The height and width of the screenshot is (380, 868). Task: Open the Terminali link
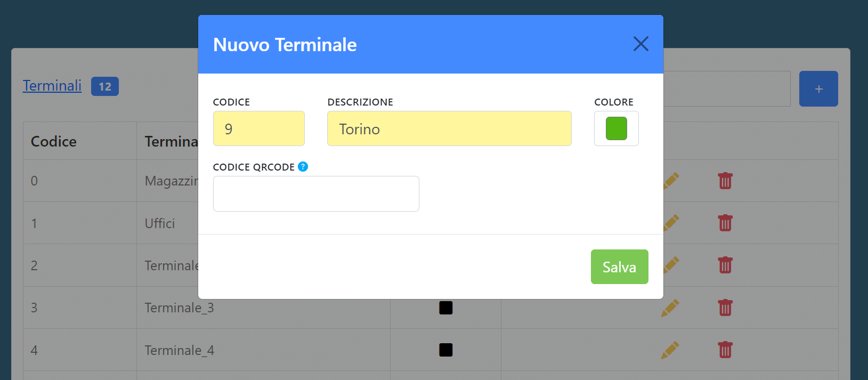click(52, 86)
